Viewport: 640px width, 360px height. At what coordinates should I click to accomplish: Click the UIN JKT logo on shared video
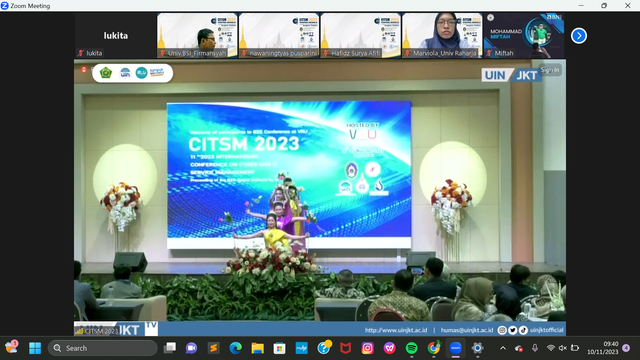coord(511,75)
